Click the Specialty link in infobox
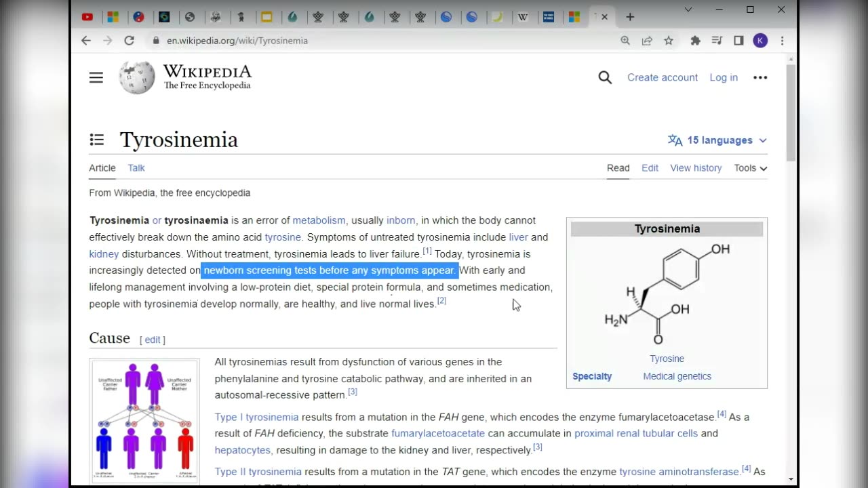The height and width of the screenshot is (488, 868). click(x=592, y=376)
